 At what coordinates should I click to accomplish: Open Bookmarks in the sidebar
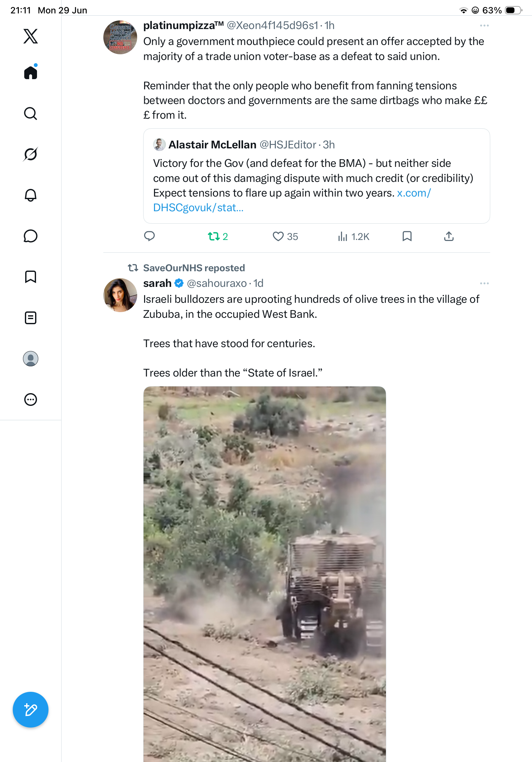coord(31,277)
